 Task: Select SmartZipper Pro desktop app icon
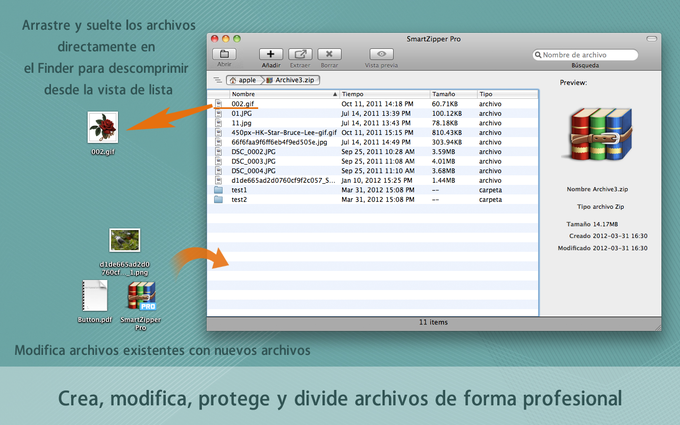click(141, 296)
